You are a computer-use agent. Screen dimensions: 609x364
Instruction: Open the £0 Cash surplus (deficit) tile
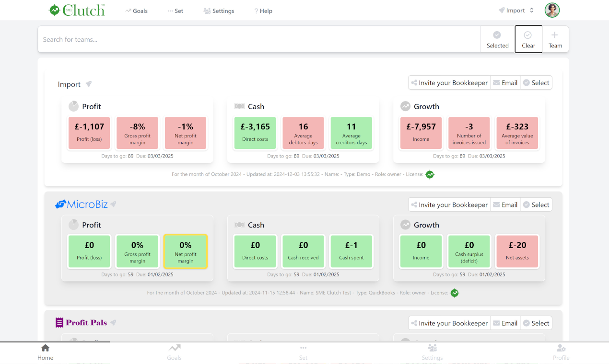(469, 251)
